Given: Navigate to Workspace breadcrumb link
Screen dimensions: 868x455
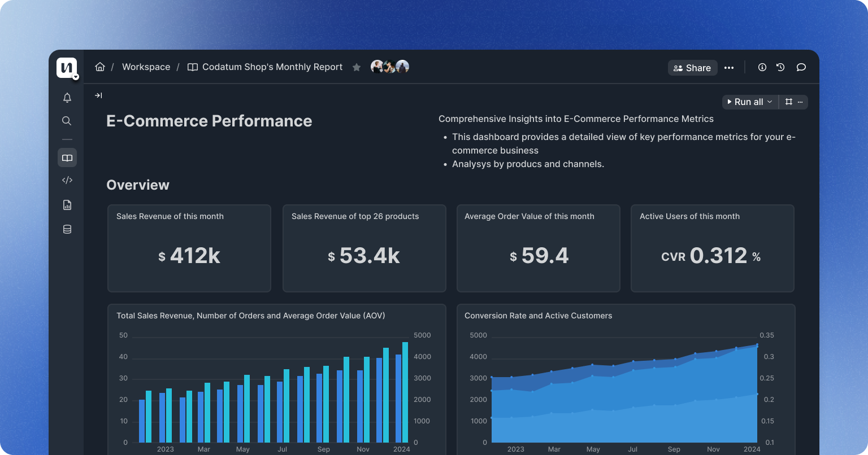Looking at the screenshot, I should (146, 67).
